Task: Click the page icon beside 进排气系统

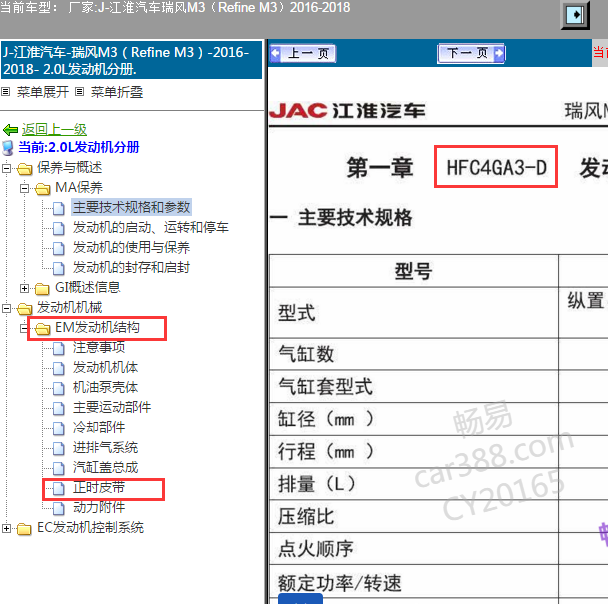Action: [59, 449]
